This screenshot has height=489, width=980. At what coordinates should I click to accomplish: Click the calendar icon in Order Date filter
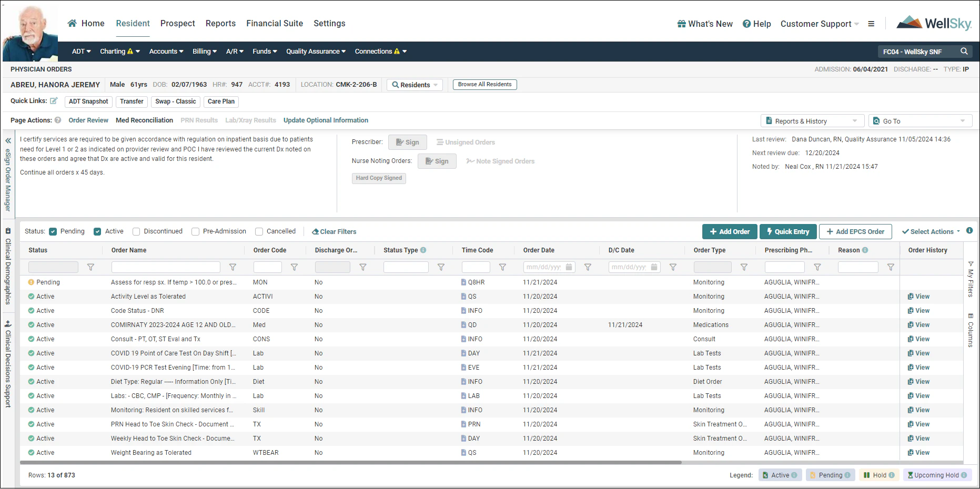coord(570,267)
